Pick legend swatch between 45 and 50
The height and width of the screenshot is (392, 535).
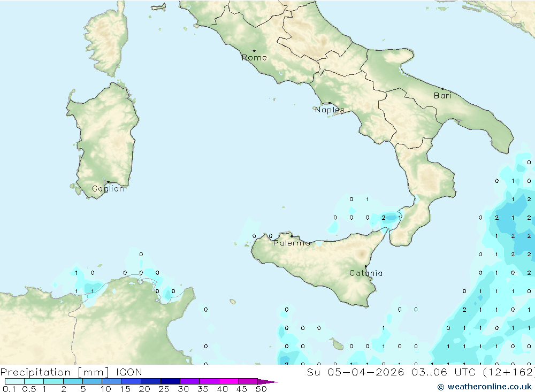coord(248,381)
